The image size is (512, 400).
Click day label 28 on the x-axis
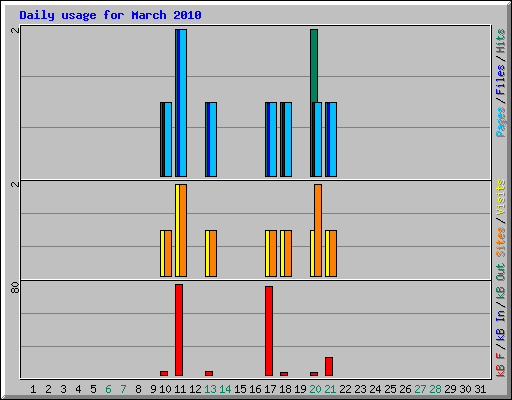pyautogui.click(x=435, y=389)
